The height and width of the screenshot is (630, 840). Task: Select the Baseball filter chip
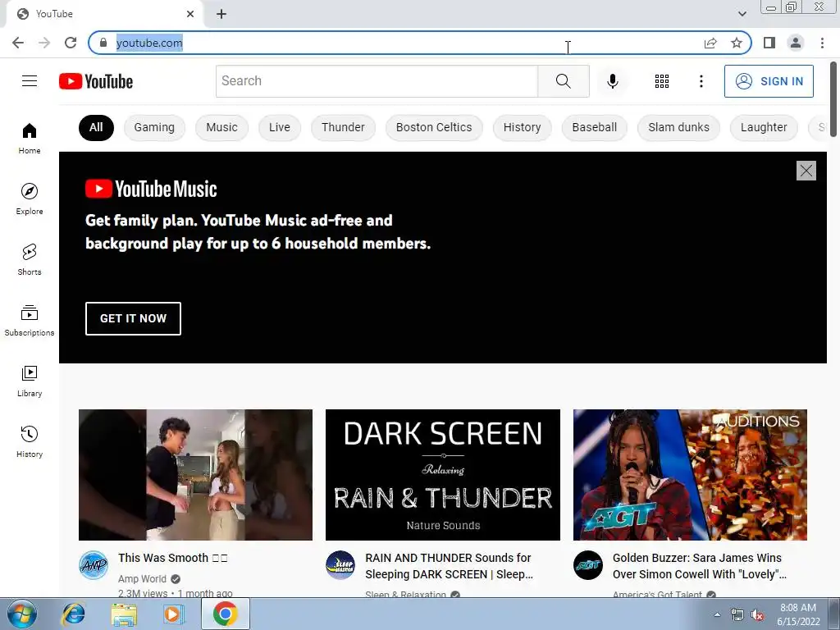point(594,127)
